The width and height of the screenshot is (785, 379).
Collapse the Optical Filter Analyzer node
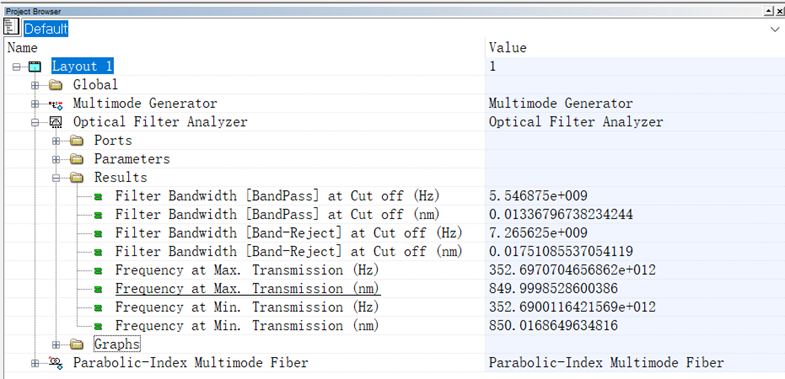point(35,122)
